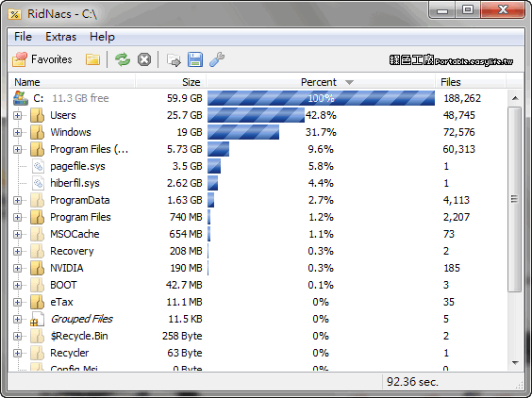The image size is (532, 398).
Task: Open the Extras menu
Action: [x=60, y=37]
